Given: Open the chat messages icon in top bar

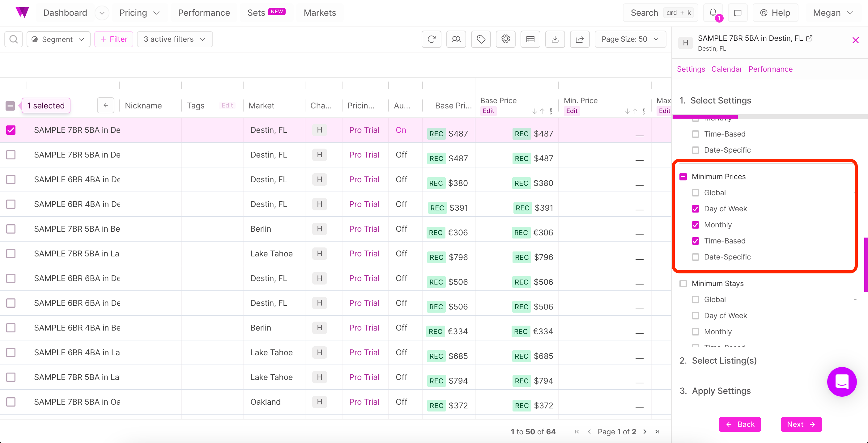Looking at the screenshot, I should [x=738, y=13].
